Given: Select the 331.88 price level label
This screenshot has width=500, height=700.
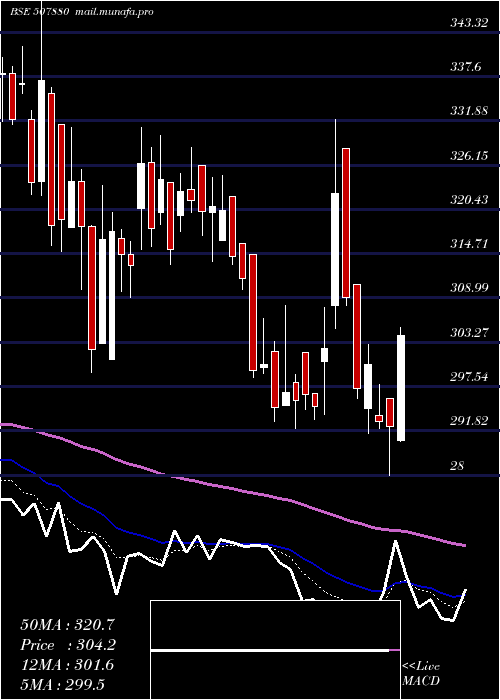Looking at the screenshot, I should click(x=469, y=111).
